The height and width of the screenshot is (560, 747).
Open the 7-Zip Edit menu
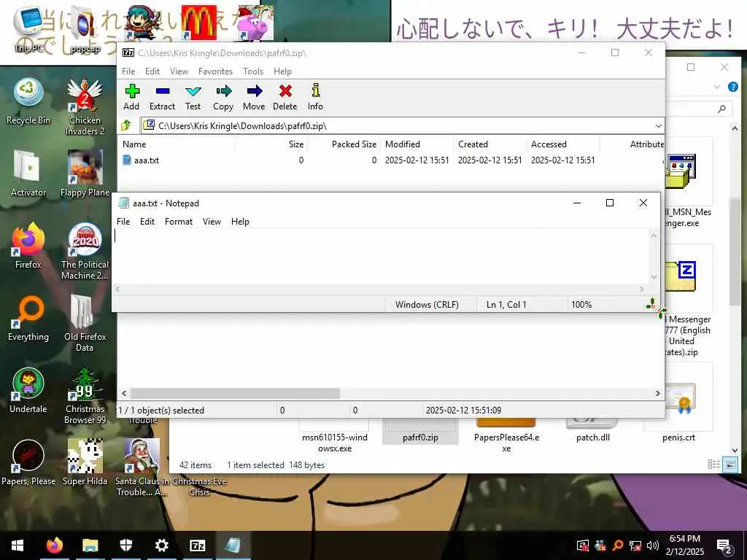(x=152, y=71)
